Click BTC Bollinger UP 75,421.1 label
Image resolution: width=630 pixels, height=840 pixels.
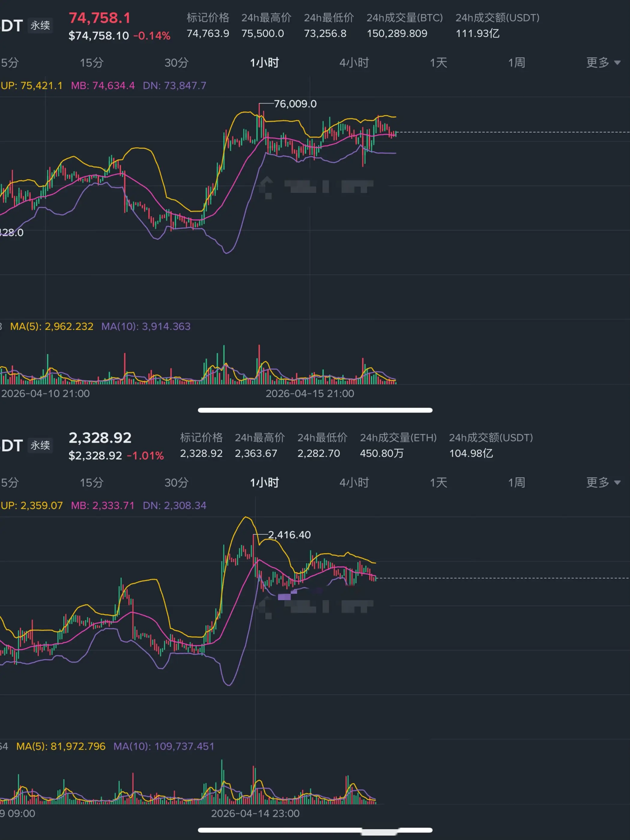tap(32, 85)
